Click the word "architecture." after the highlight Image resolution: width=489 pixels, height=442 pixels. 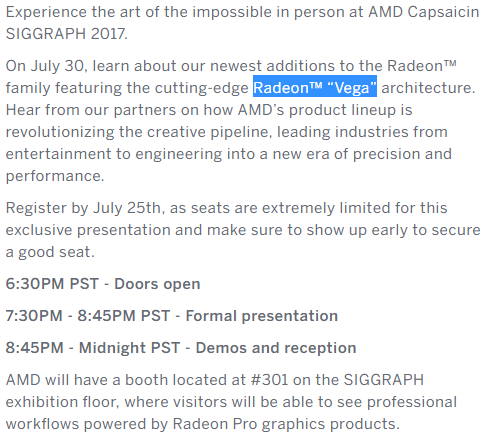pos(428,88)
